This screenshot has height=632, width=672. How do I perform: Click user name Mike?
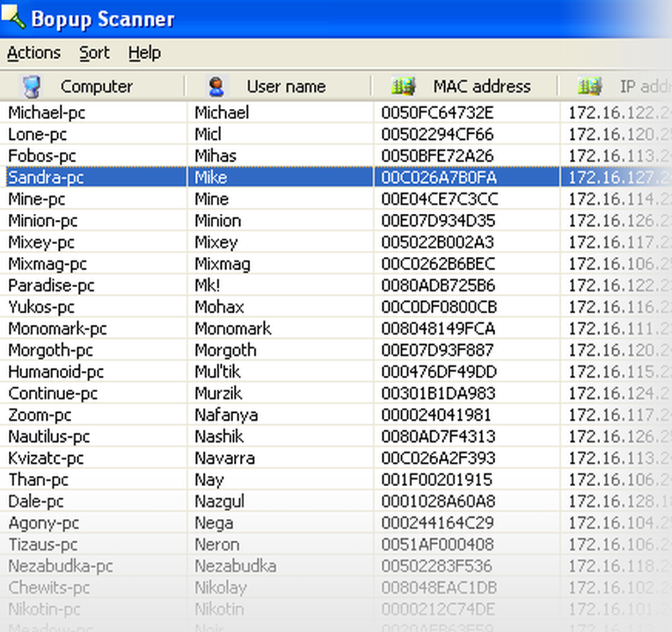tap(211, 177)
